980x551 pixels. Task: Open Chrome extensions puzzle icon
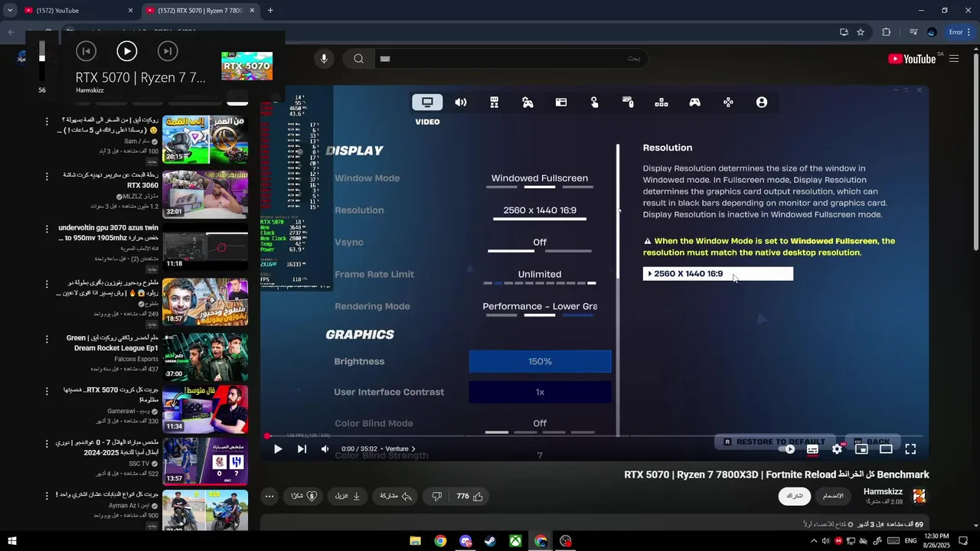point(887,32)
